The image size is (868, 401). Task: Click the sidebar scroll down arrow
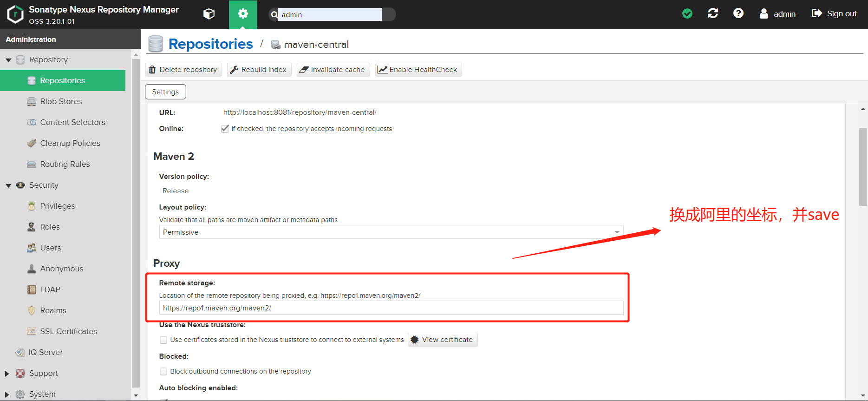pos(136,395)
